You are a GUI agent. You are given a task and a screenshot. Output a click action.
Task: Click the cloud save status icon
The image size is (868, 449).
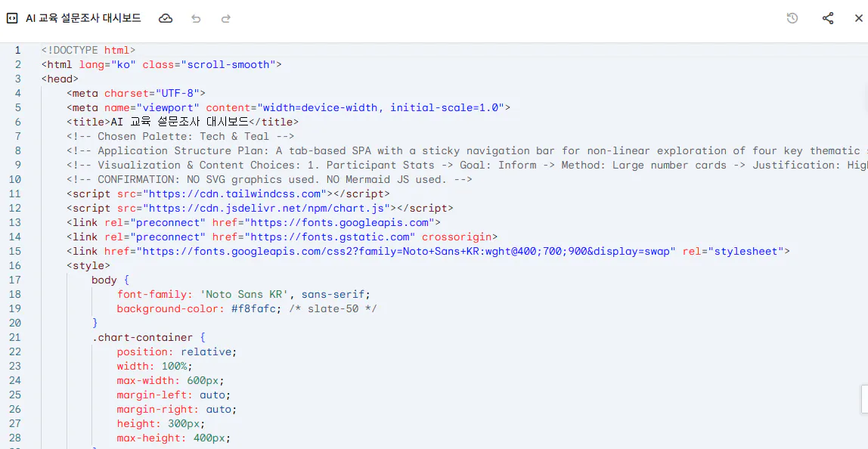(166, 18)
